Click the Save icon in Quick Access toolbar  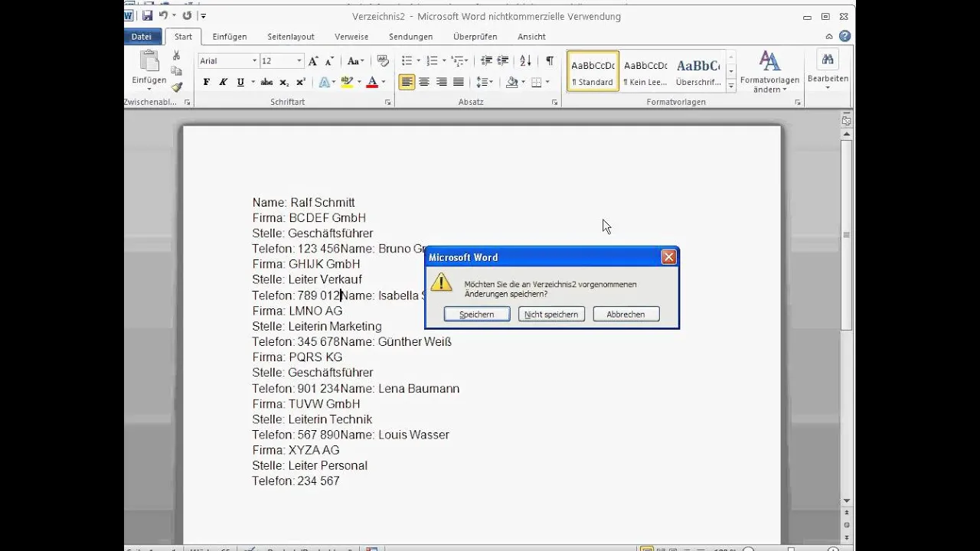point(147,15)
